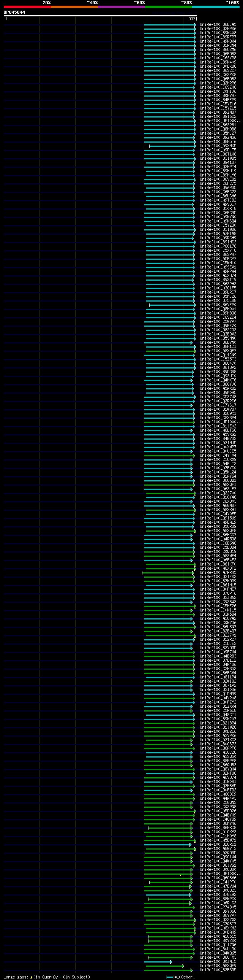
Task: Select the UniRef100_Q9ZNQ7 label
Action: point(218,112)
